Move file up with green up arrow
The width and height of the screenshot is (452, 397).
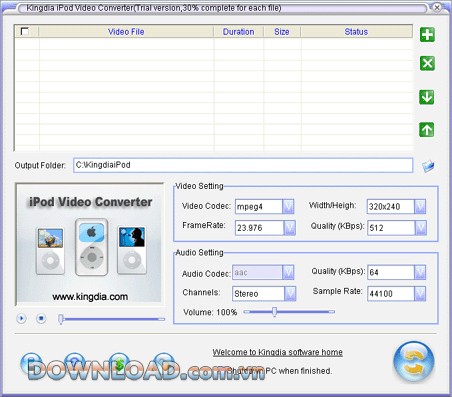(x=426, y=130)
